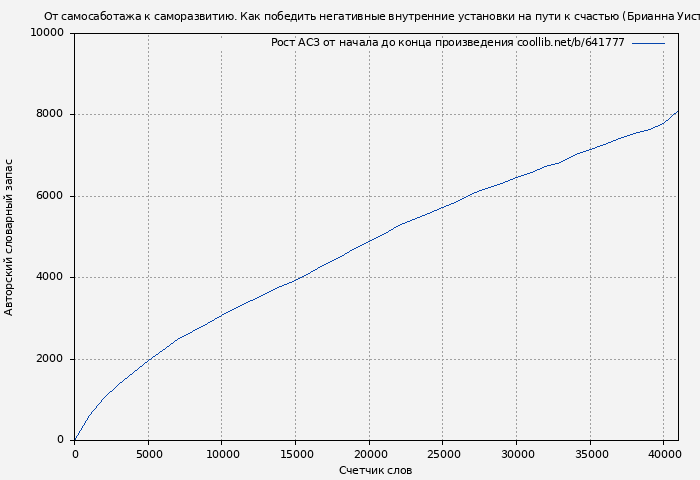Click the 10000 label on the Y-axis
Image resolution: width=700 pixels, height=480 pixels.
coord(47,33)
